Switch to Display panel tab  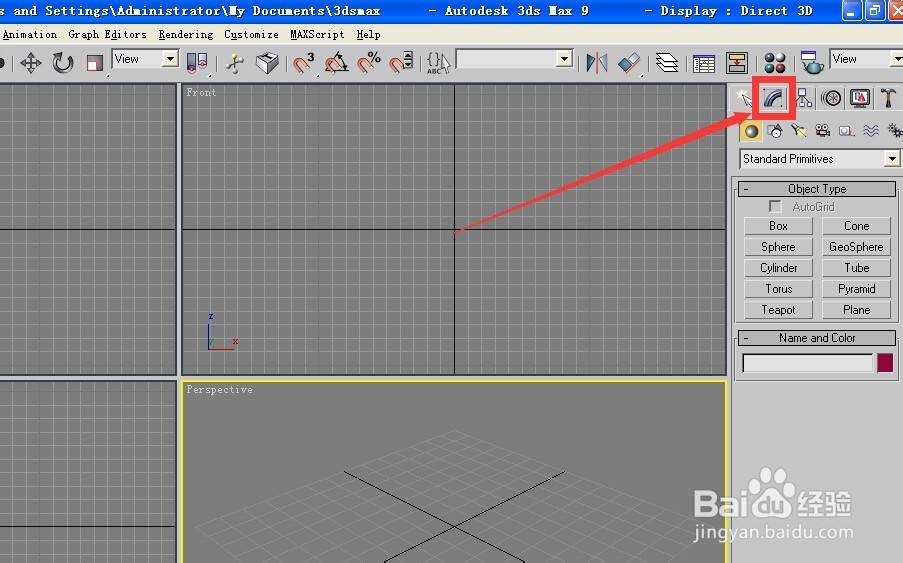pyautogui.click(x=860, y=98)
